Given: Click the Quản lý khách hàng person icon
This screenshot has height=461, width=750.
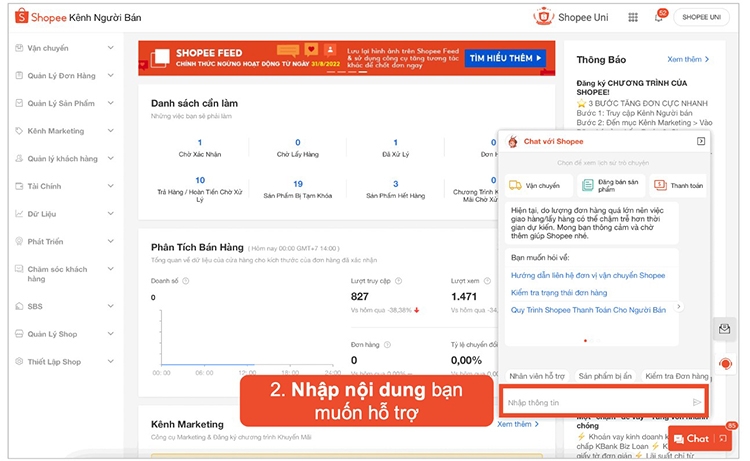Looking at the screenshot, I should (19, 158).
